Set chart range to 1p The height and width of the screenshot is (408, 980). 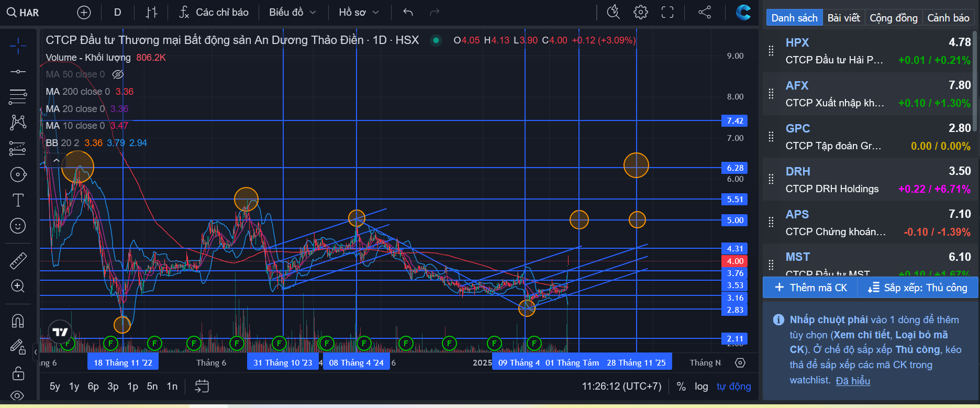click(x=133, y=387)
